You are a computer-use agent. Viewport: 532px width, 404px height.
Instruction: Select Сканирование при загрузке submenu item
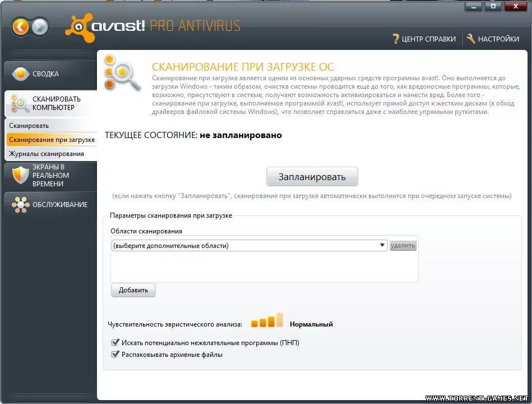pos(52,140)
